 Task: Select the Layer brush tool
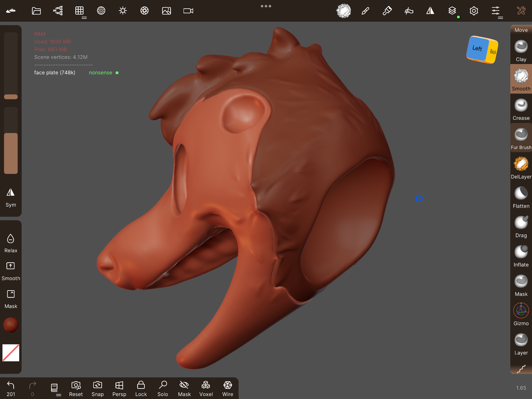[x=521, y=344]
